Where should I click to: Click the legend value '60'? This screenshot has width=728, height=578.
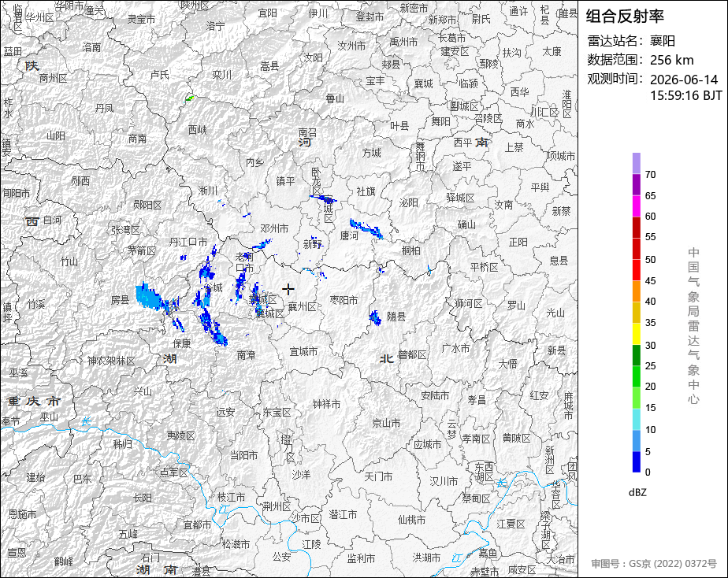[651, 217]
